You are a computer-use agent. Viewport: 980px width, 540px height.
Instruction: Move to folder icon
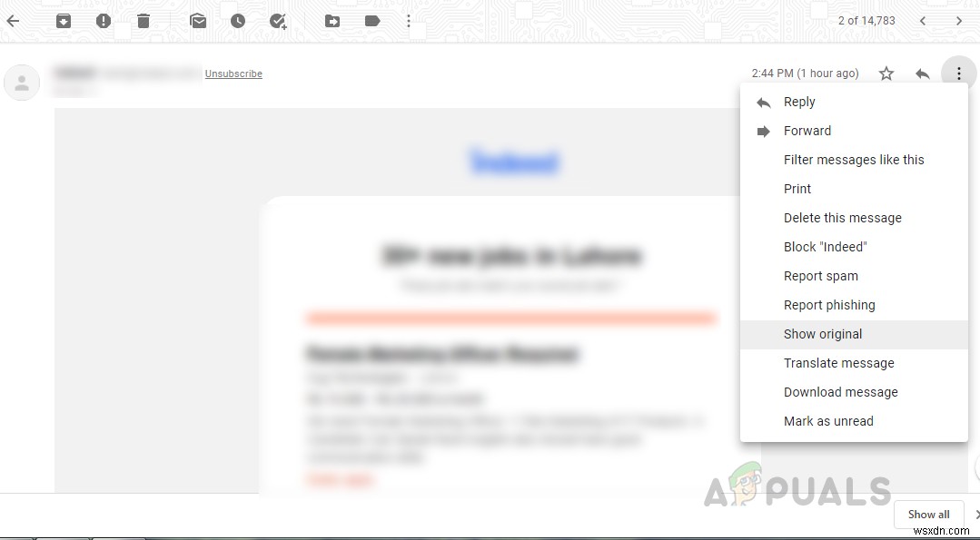332,21
